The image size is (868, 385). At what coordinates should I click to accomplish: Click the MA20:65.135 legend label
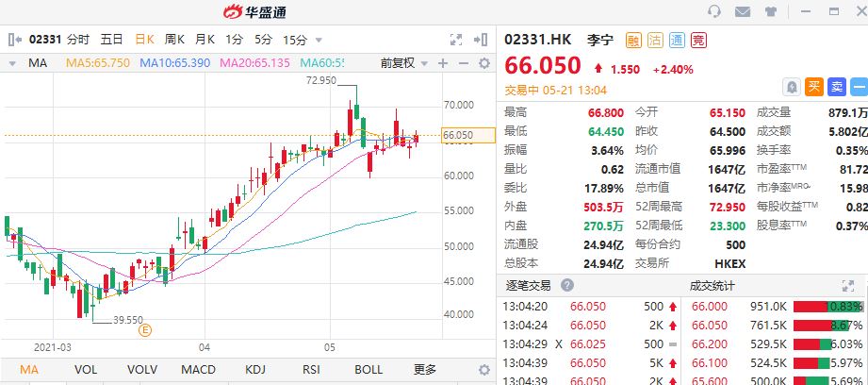(x=254, y=63)
